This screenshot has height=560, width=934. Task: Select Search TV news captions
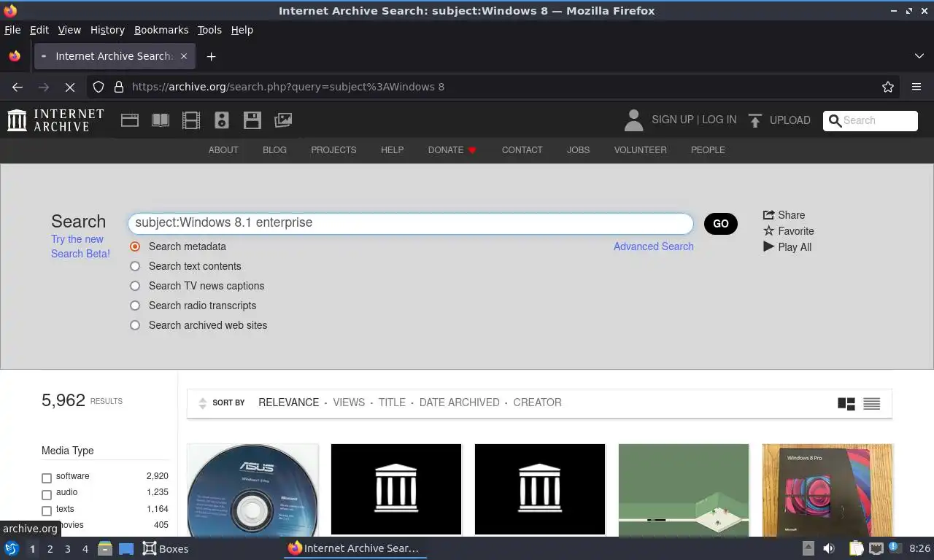tap(135, 286)
